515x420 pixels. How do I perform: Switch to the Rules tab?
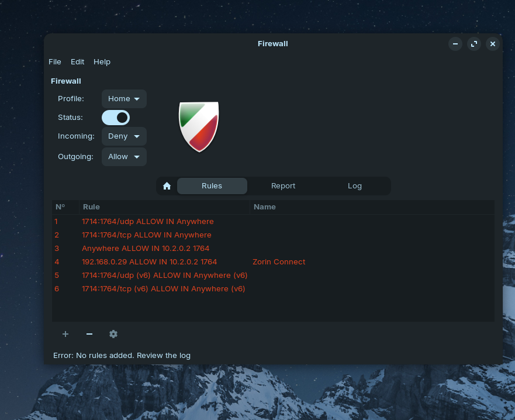tap(212, 186)
